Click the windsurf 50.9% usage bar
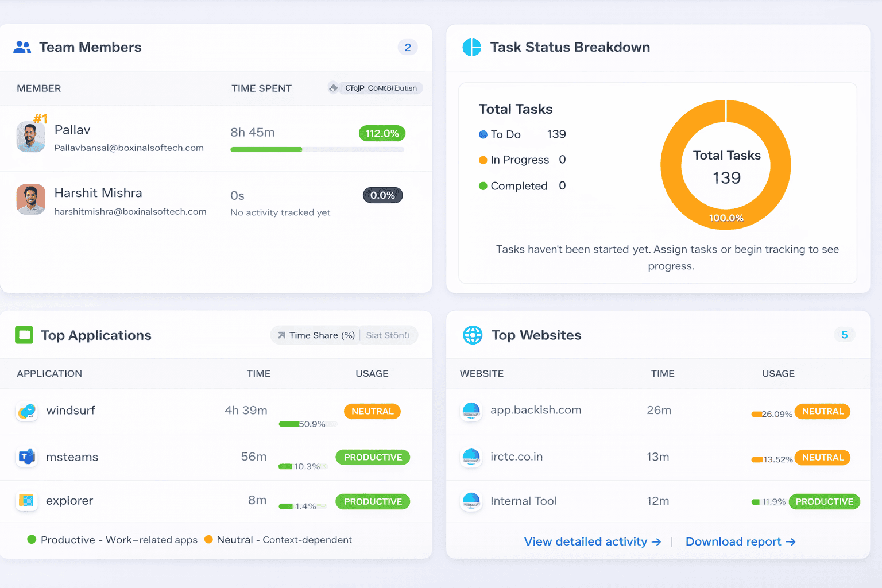 [308, 424]
